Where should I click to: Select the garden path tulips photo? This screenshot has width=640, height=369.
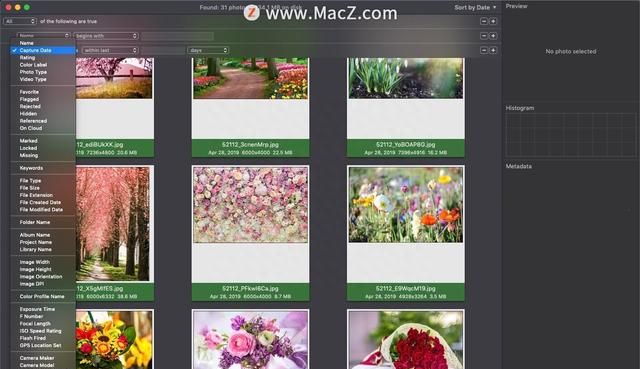pos(251,78)
